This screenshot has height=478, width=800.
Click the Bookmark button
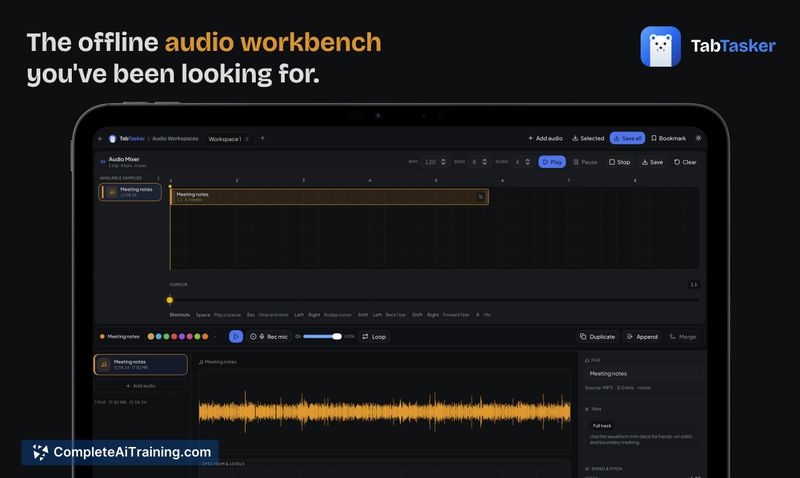point(668,138)
